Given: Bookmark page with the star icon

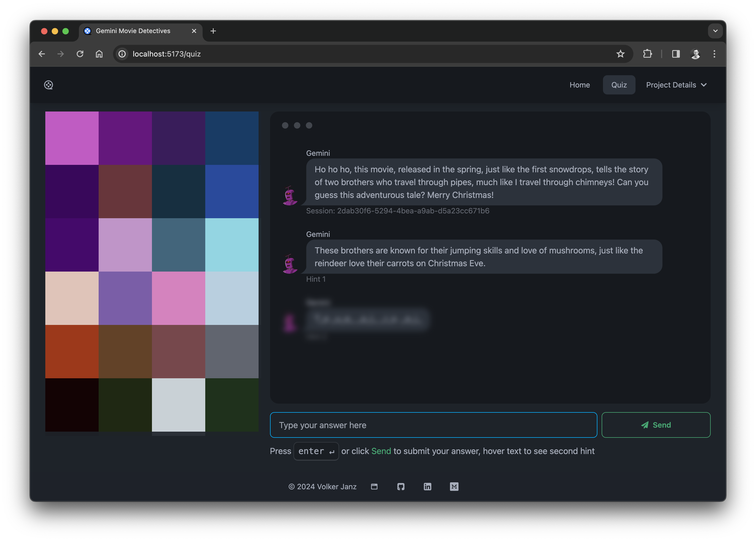Looking at the screenshot, I should [x=620, y=54].
